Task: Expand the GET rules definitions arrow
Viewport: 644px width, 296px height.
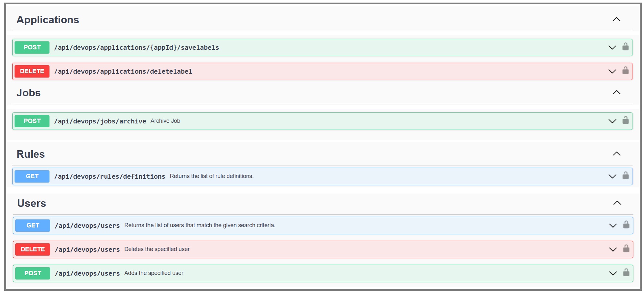Action: [x=612, y=176]
